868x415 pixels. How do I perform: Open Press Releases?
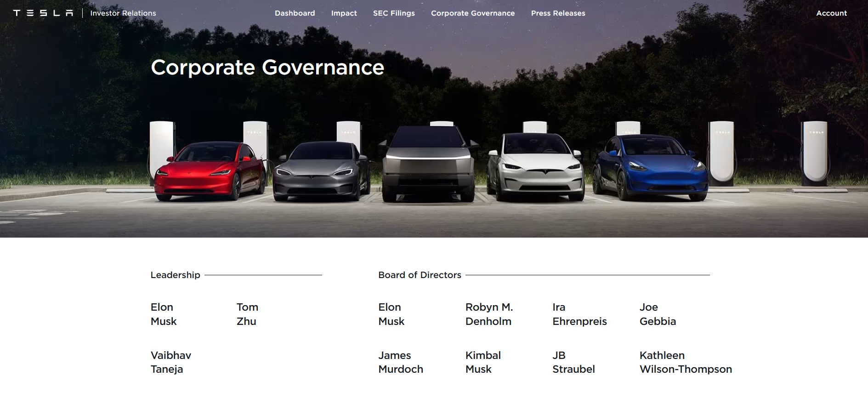[x=558, y=13]
